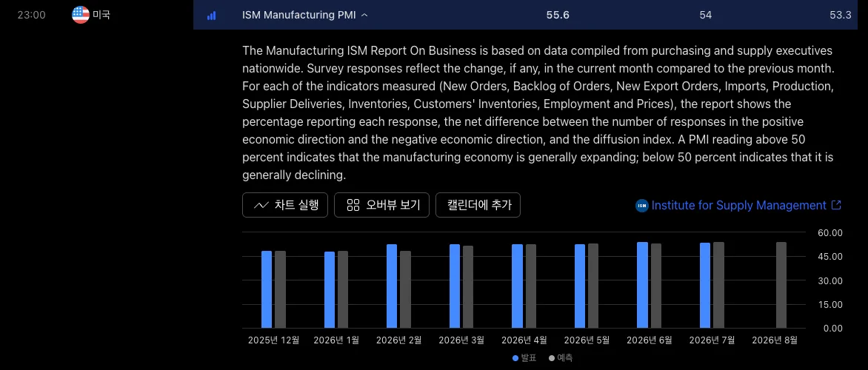Click gray forecast bar for 2025년 12월

coord(280,290)
